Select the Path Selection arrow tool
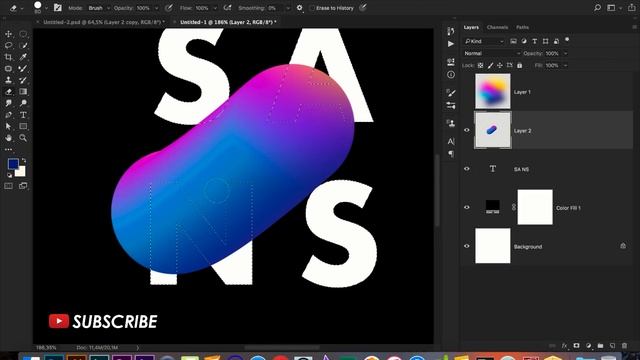Image resolution: width=640 pixels, height=360 pixels. 8,127
